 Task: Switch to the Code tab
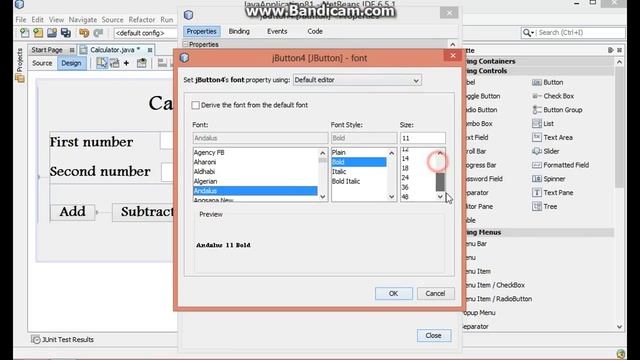(x=315, y=31)
